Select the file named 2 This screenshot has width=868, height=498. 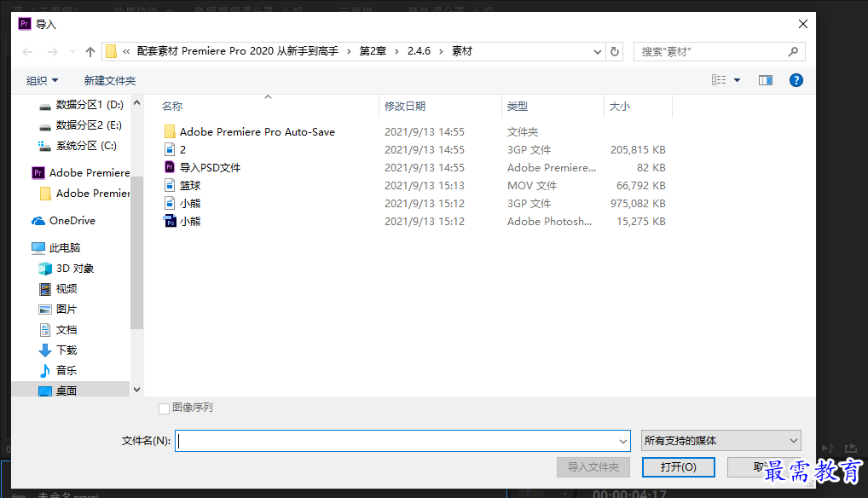tap(182, 150)
